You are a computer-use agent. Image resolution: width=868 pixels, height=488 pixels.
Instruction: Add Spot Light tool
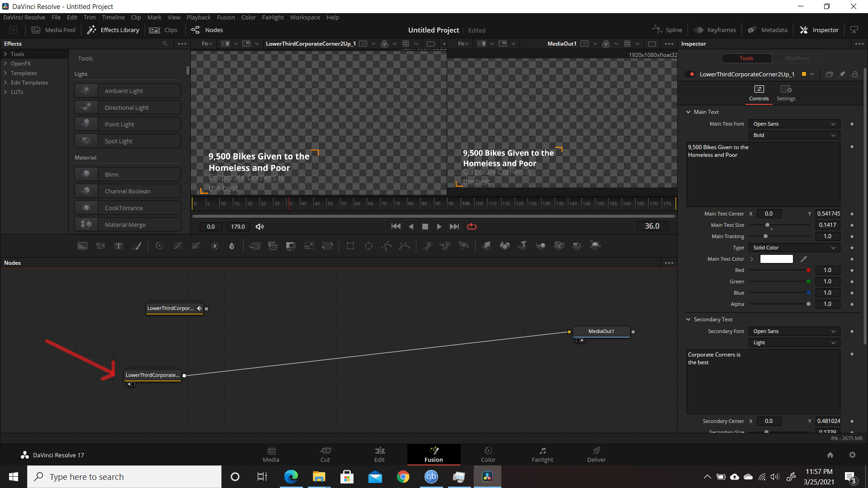point(127,141)
